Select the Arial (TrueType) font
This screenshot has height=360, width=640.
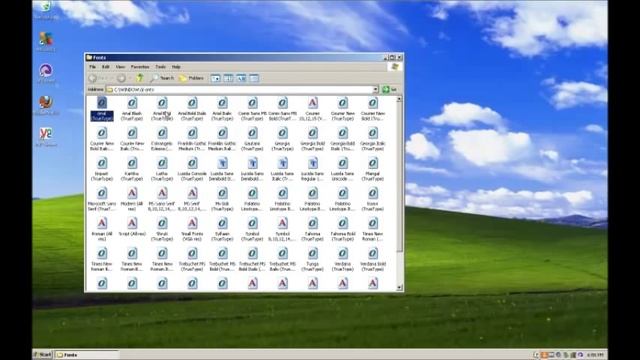tap(102, 109)
